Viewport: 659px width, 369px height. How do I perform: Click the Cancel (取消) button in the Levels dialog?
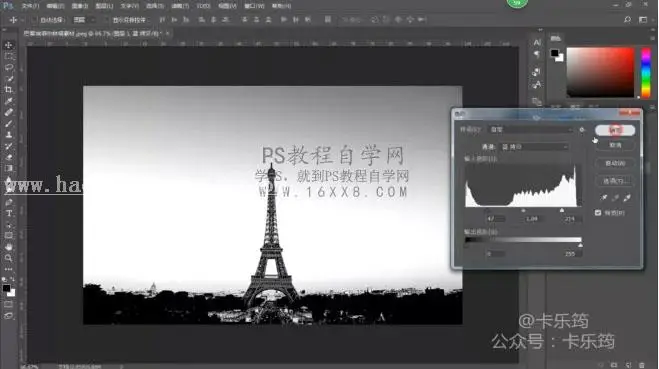(615, 145)
